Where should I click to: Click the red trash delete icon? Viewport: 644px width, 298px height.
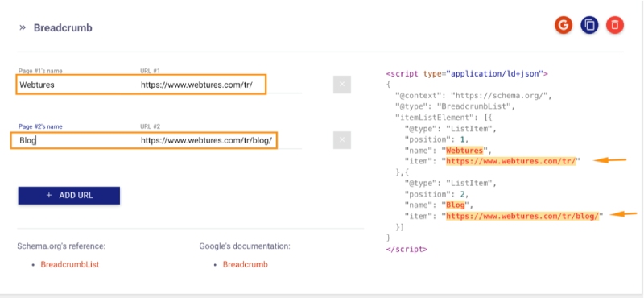coord(615,25)
